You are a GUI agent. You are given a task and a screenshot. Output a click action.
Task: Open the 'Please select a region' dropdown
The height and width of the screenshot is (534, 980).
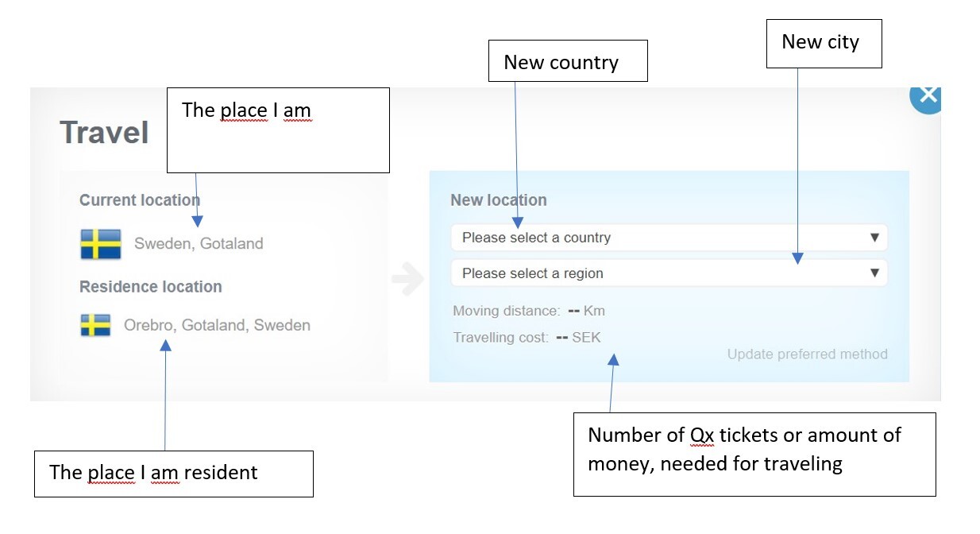click(x=668, y=273)
